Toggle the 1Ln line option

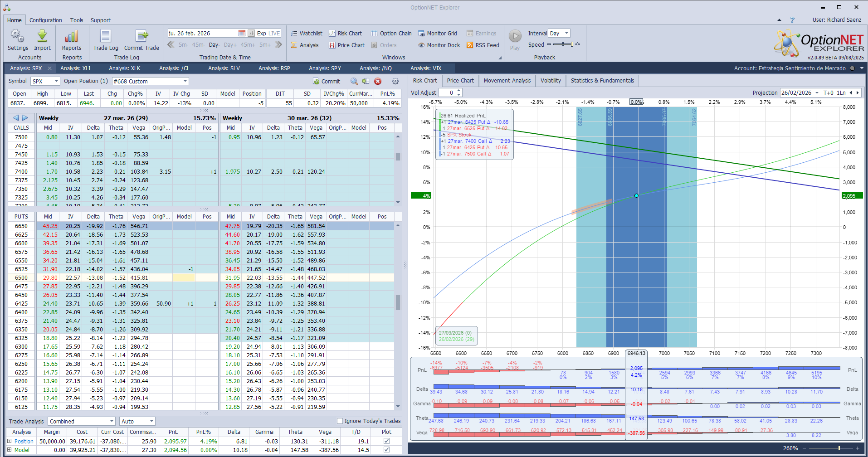pos(841,93)
